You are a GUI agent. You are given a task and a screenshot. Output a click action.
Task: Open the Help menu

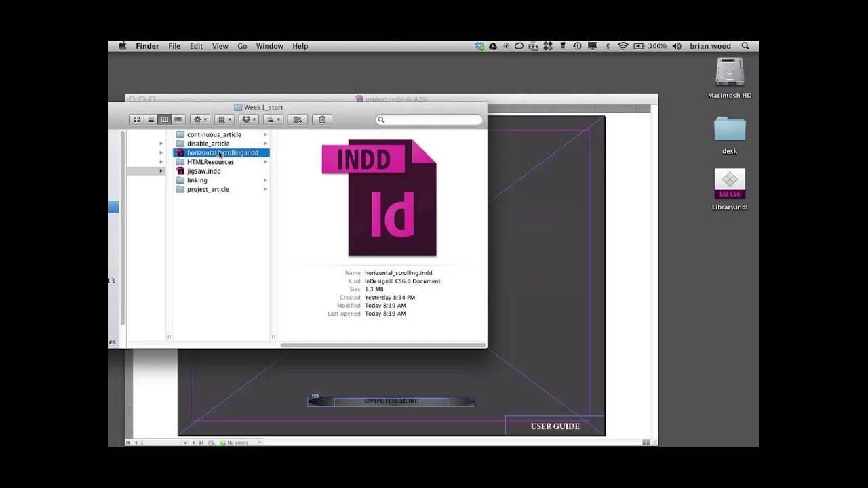point(300,46)
